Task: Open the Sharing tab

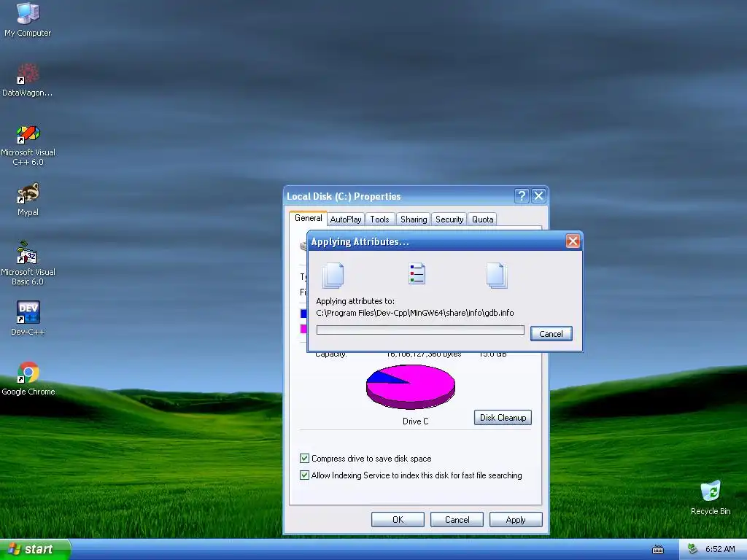Action: pyautogui.click(x=414, y=219)
